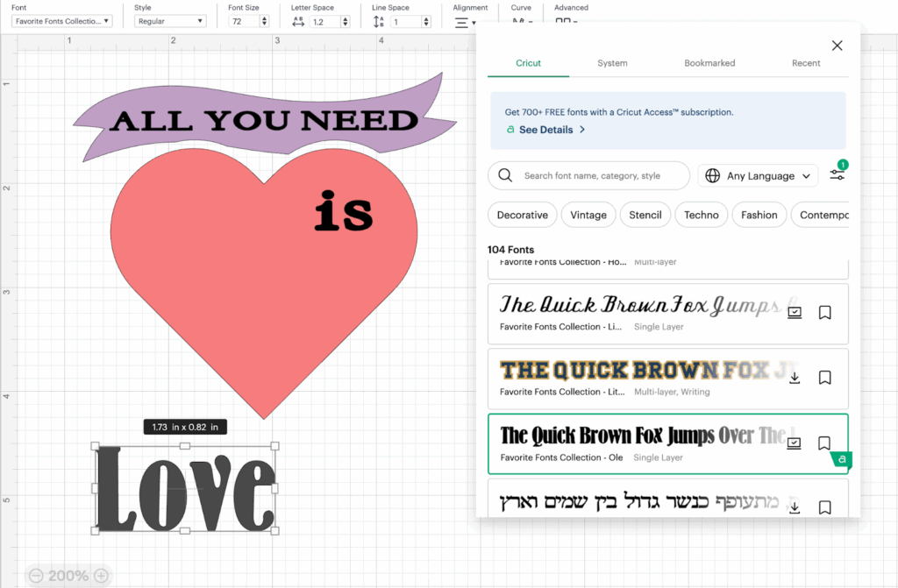The width and height of the screenshot is (898, 588).
Task: Close the font picker panel
Action: click(x=837, y=46)
